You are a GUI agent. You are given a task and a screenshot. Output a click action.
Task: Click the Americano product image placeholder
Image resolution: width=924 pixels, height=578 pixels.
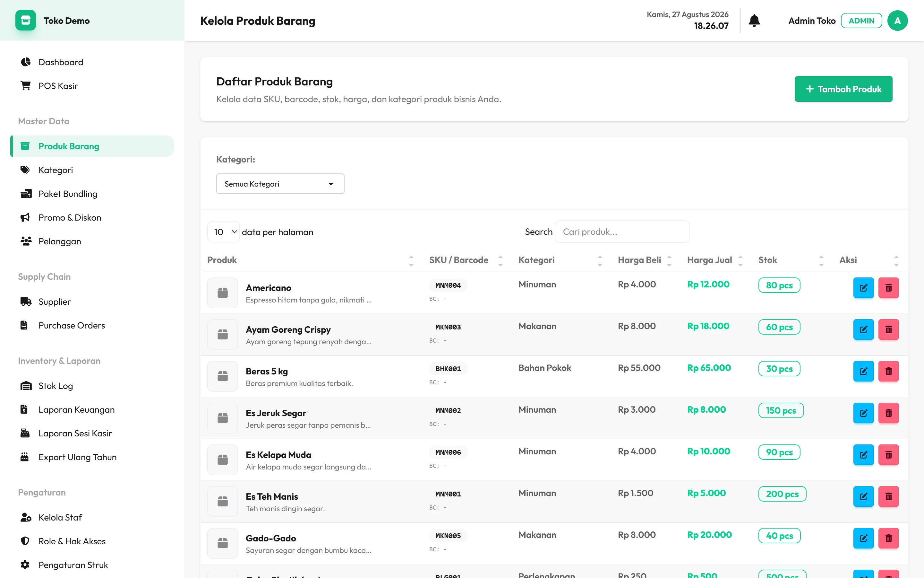(223, 293)
